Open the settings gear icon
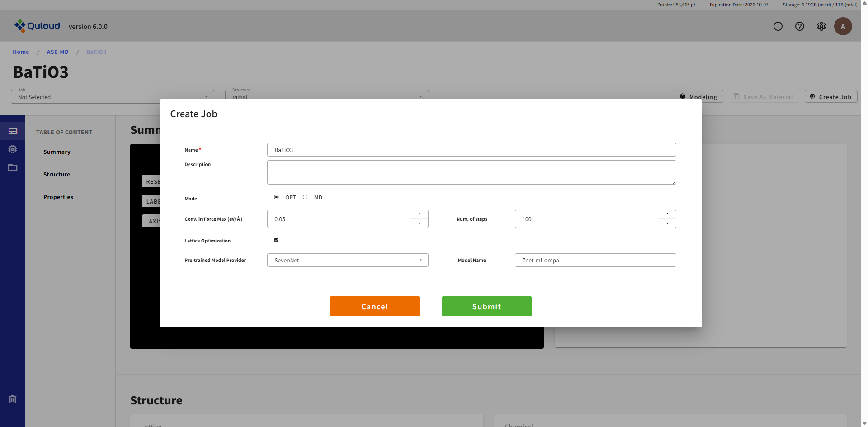 pyautogui.click(x=821, y=26)
